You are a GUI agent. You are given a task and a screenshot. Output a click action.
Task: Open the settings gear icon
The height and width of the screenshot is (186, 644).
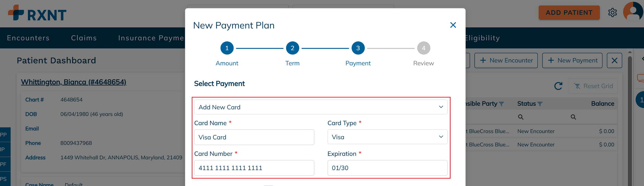pyautogui.click(x=612, y=13)
